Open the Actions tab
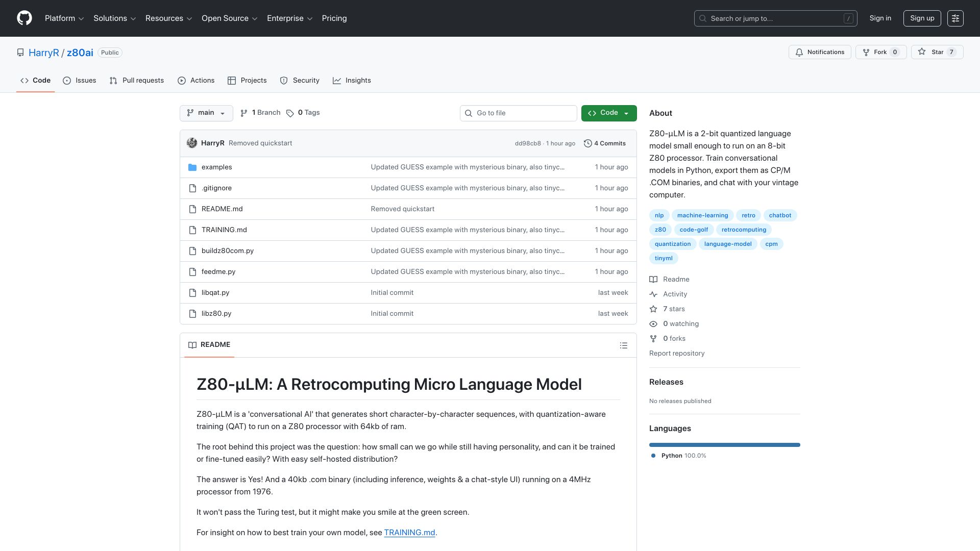This screenshot has width=980, height=551. pyautogui.click(x=196, y=81)
